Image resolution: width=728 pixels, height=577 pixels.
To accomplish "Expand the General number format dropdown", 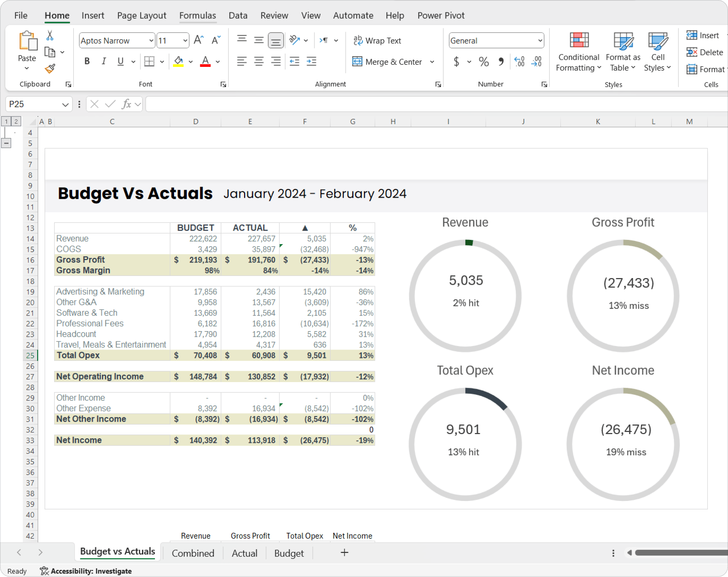I will pyautogui.click(x=540, y=41).
